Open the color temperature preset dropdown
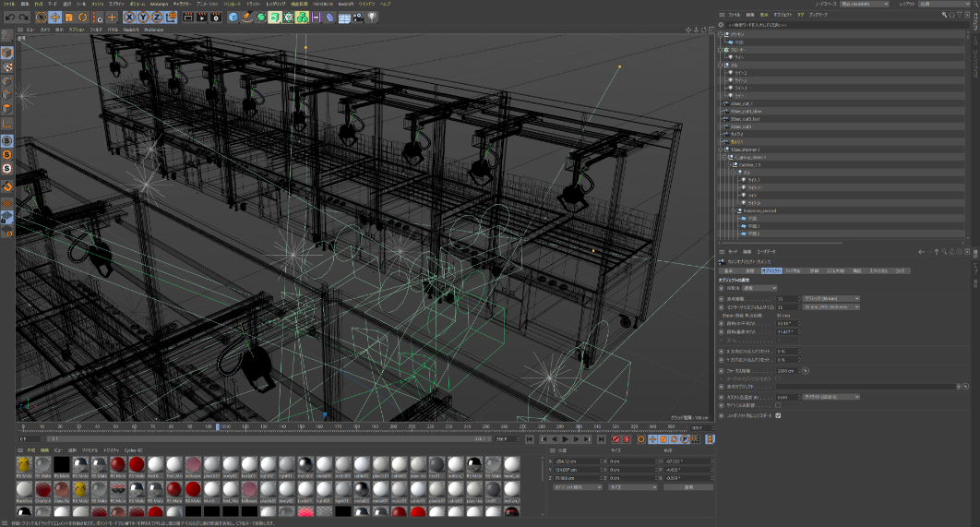The height and width of the screenshot is (527, 980). [831, 396]
